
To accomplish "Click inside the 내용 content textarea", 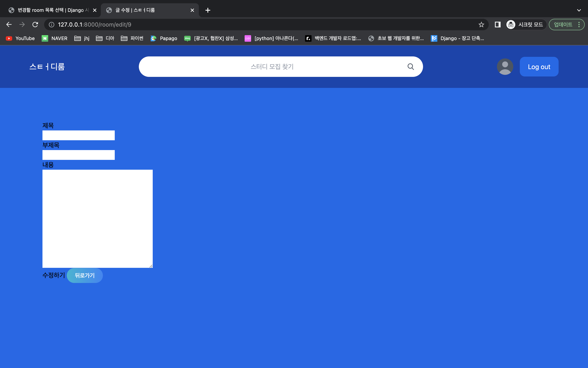I will pos(97,219).
